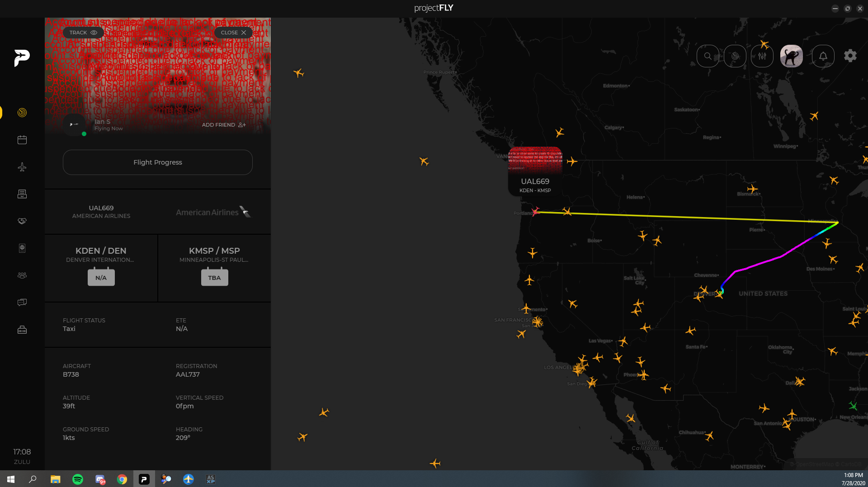
Task: Open map filter sliders button
Action: tap(762, 56)
